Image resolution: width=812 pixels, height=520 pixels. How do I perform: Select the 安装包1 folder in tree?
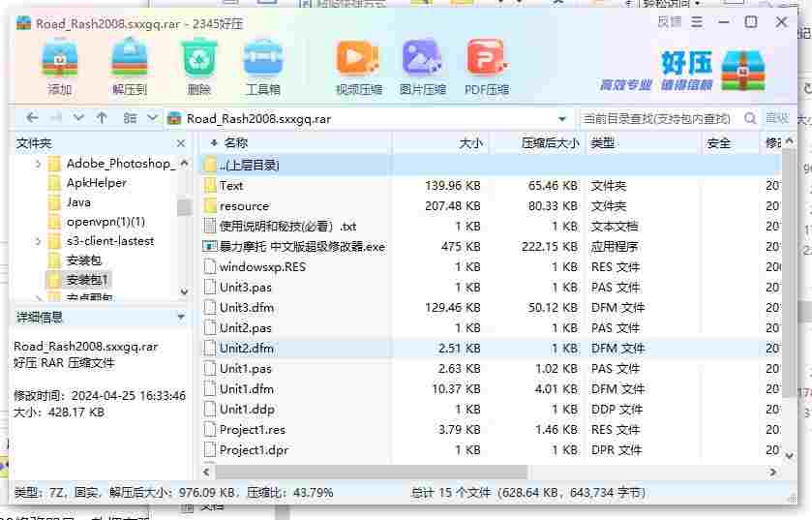[x=87, y=280]
